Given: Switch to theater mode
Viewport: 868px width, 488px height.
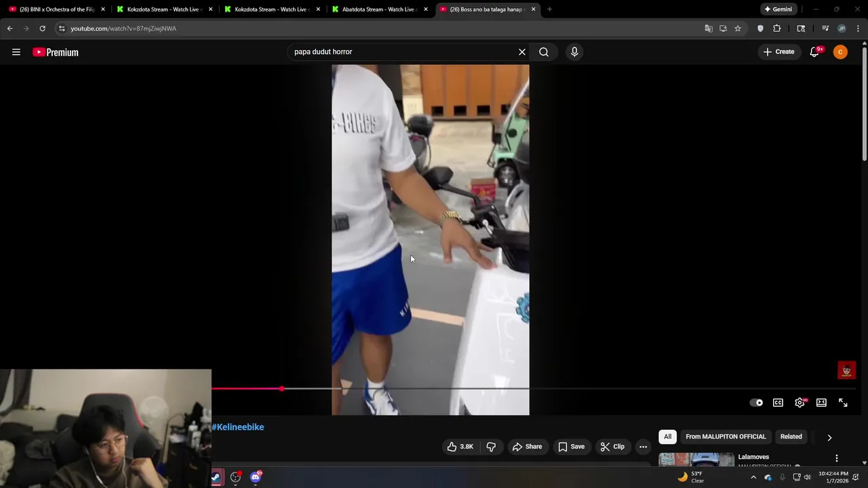Looking at the screenshot, I should click(x=821, y=403).
